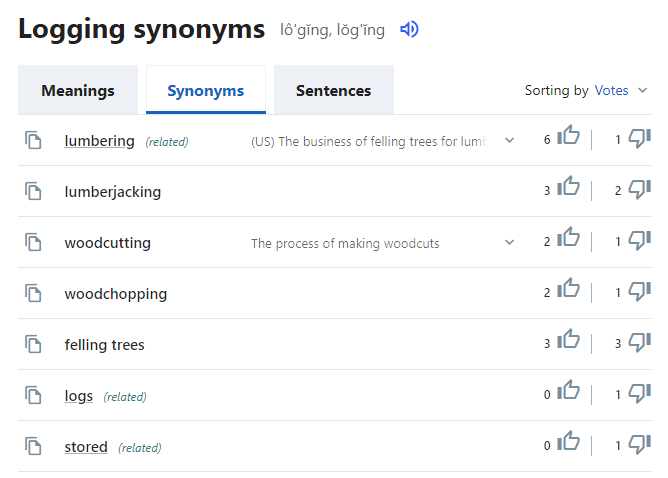
Task: Switch to the Meanings tab
Action: point(78,90)
